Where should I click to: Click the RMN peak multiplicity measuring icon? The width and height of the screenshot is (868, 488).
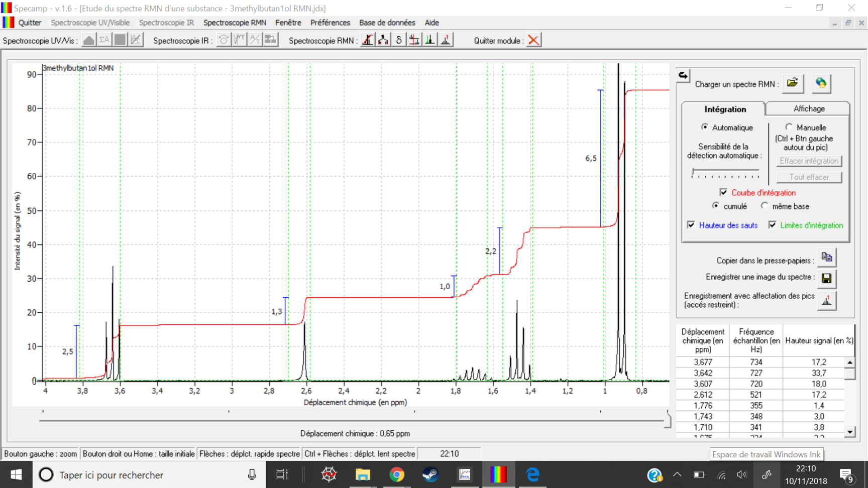point(414,40)
